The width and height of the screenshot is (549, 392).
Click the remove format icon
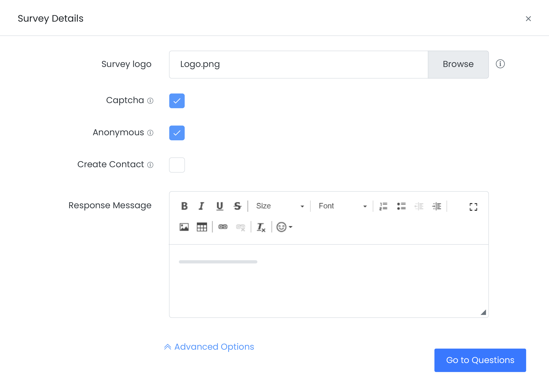coord(261,227)
